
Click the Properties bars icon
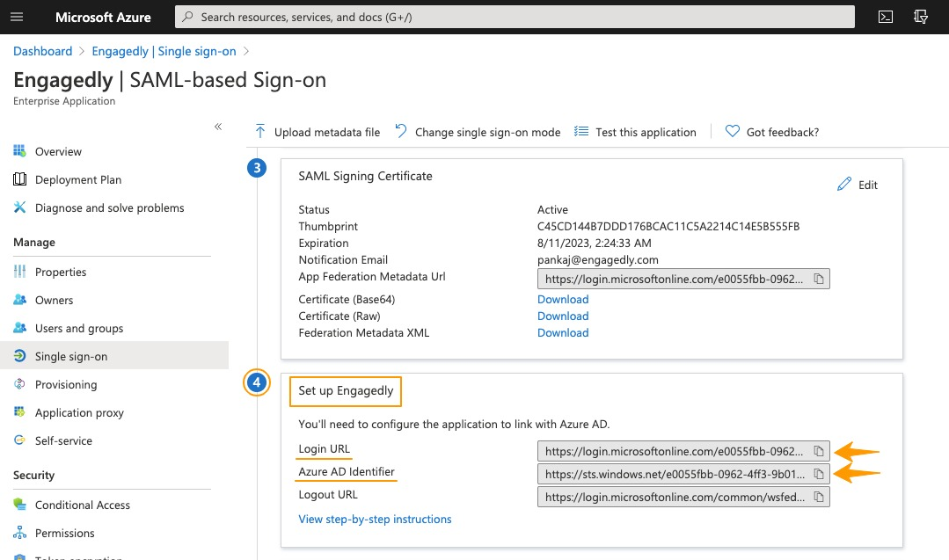pyautogui.click(x=20, y=272)
